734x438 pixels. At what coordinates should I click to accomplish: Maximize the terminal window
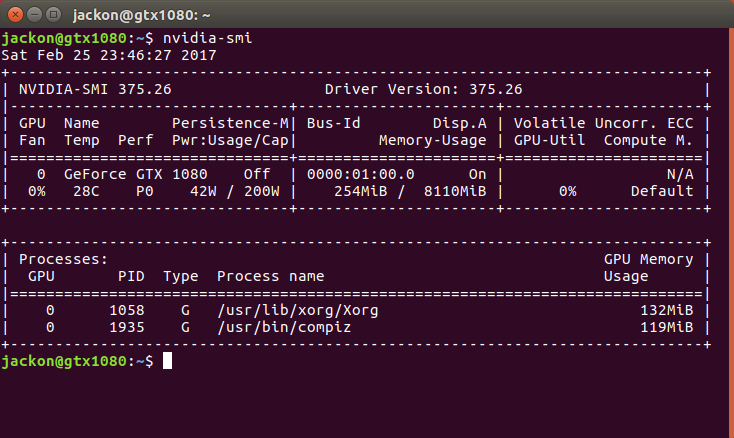click(x=53, y=15)
